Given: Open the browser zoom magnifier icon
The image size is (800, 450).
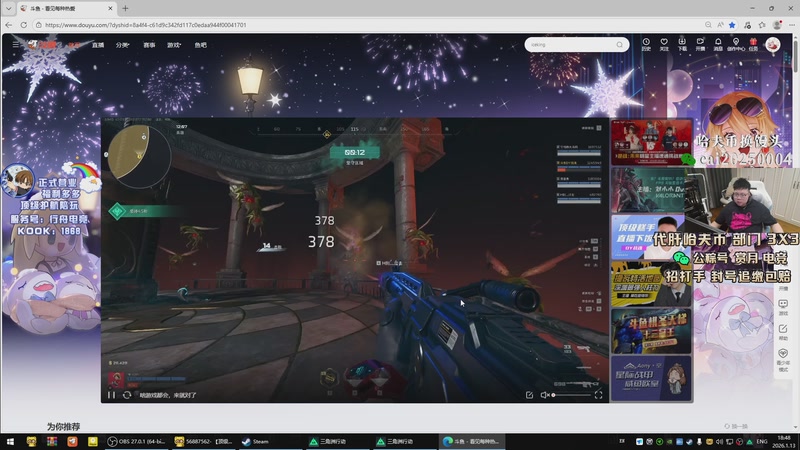Looking at the screenshot, I should (708, 24).
